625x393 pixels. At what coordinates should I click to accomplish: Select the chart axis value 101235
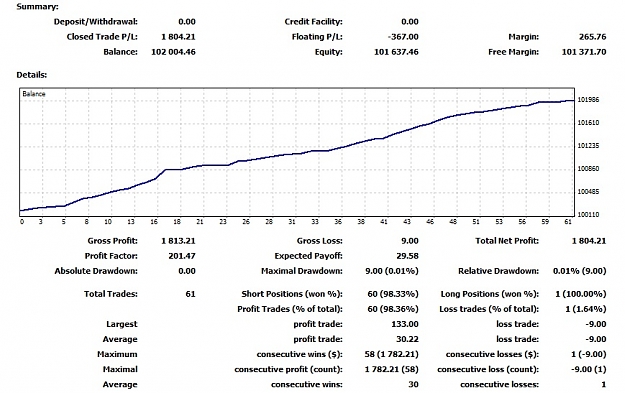(588, 146)
